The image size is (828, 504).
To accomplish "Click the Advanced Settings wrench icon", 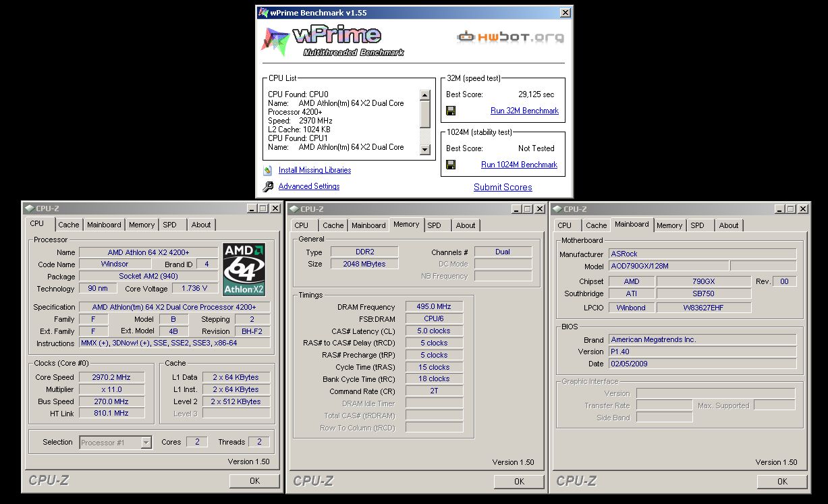I will 268,187.
